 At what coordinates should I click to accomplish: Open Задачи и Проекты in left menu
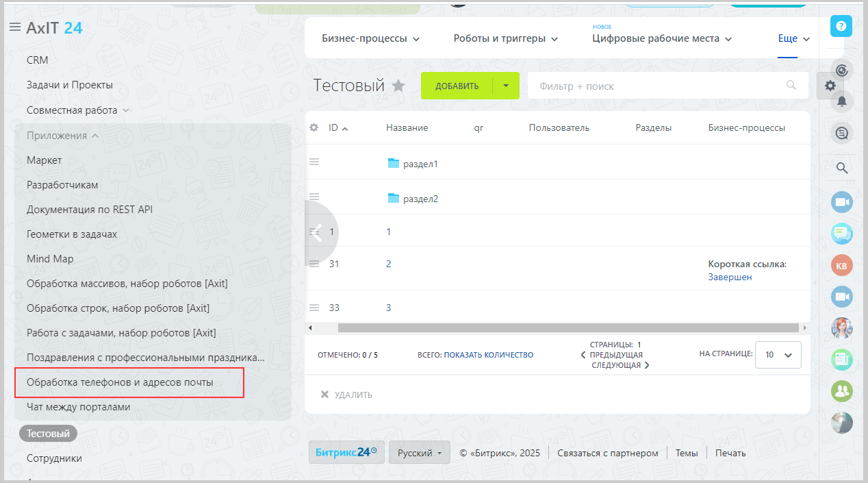70,85
